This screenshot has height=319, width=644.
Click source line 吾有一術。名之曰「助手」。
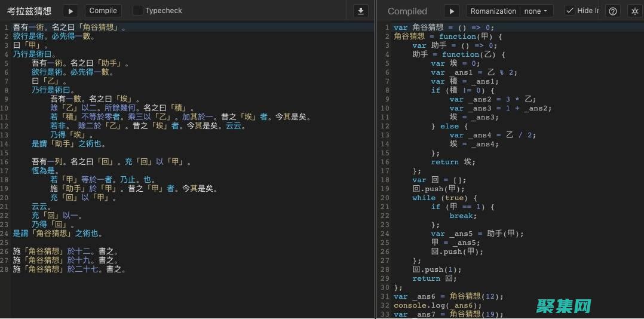coord(81,63)
